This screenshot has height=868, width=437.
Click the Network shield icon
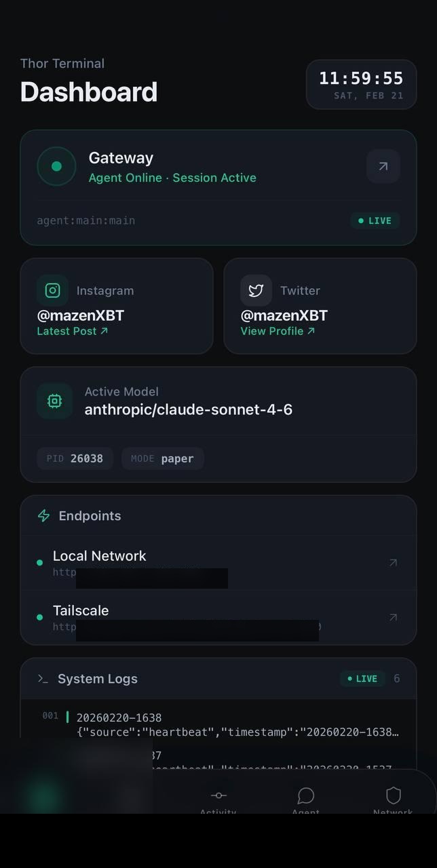pyautogui.click(x=394, y=796)
